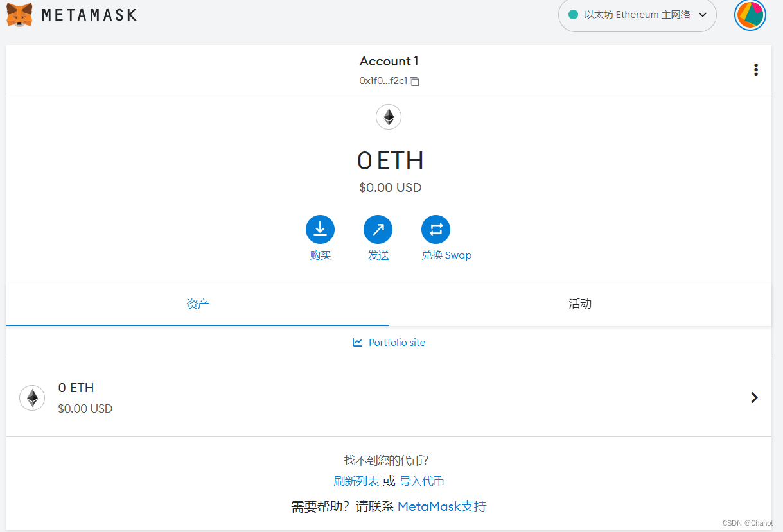Click the $0.00 USD under main balance
The image size is (783, 532).
point(390,188)
